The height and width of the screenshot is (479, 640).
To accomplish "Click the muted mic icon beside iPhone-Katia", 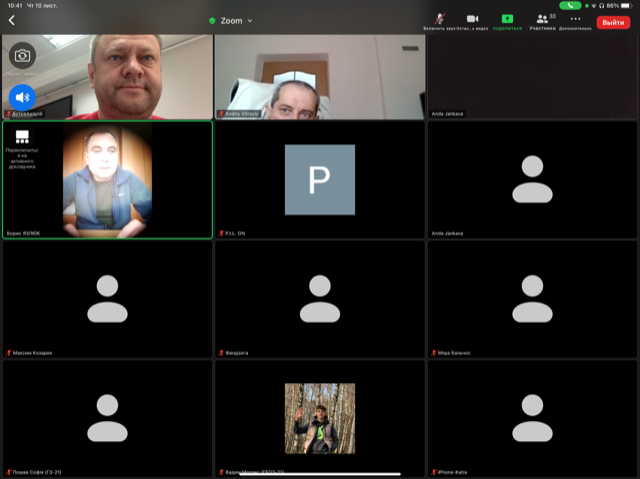I will (433, 472).
